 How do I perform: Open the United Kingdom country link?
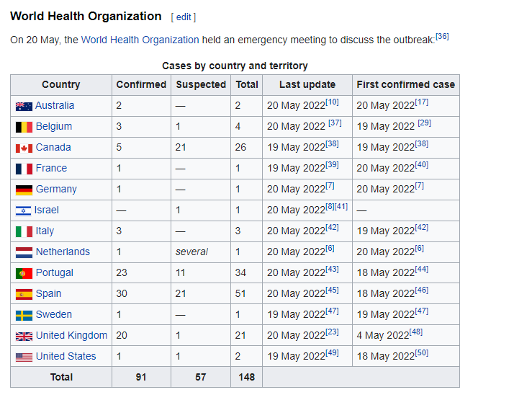tap(71, 335)
